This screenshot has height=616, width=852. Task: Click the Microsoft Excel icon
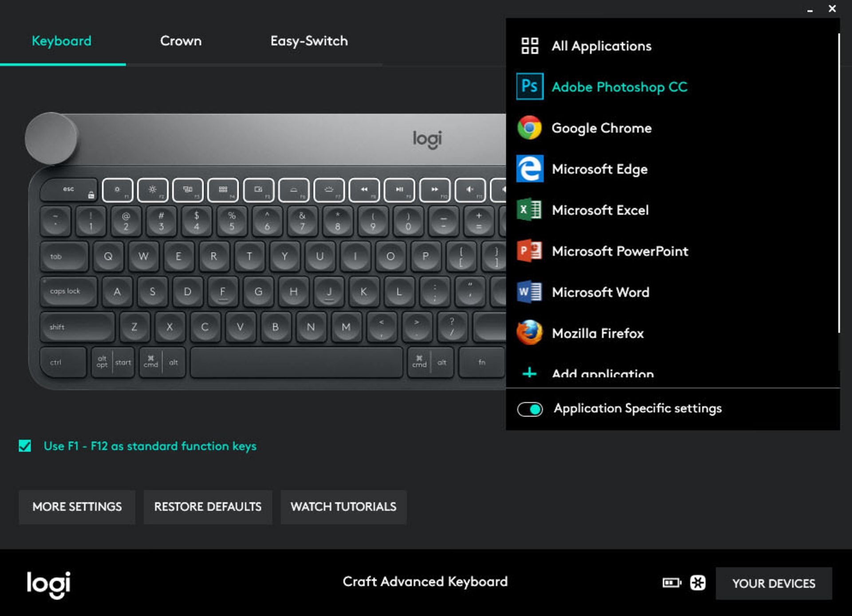tap(530, 210)
